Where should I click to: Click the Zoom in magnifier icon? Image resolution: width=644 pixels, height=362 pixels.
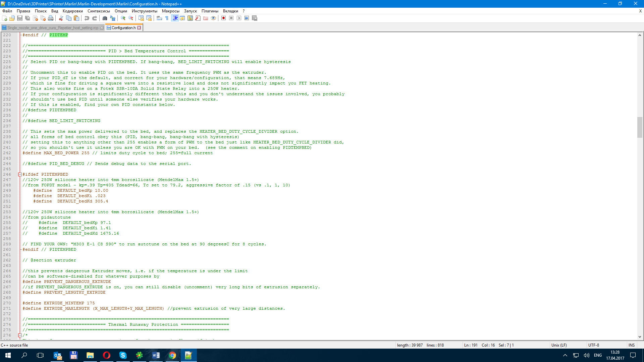[123, 18]
